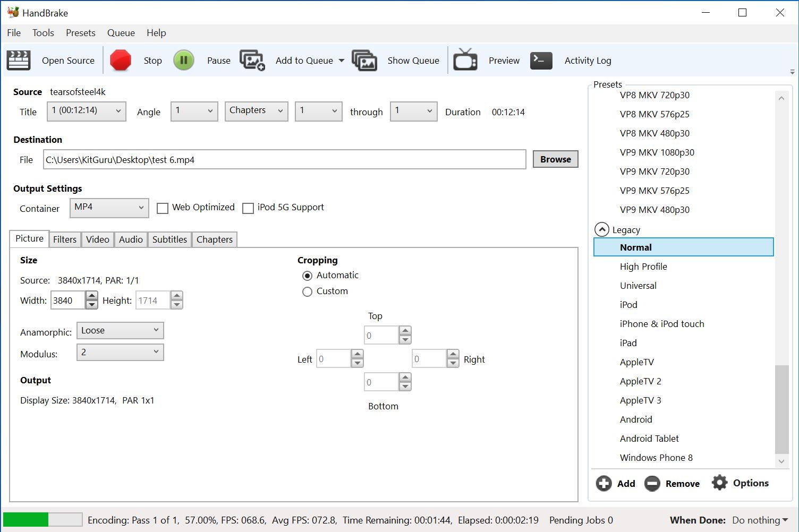
Task: Click the Open Source clapperboard icon
Action: coord(19,61)
